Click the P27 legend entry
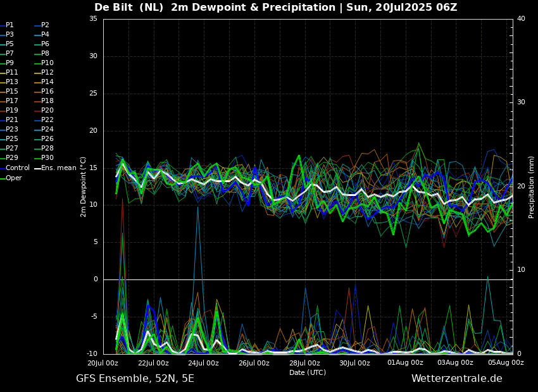The image size is (538, 392). click(x=12, y=149)
